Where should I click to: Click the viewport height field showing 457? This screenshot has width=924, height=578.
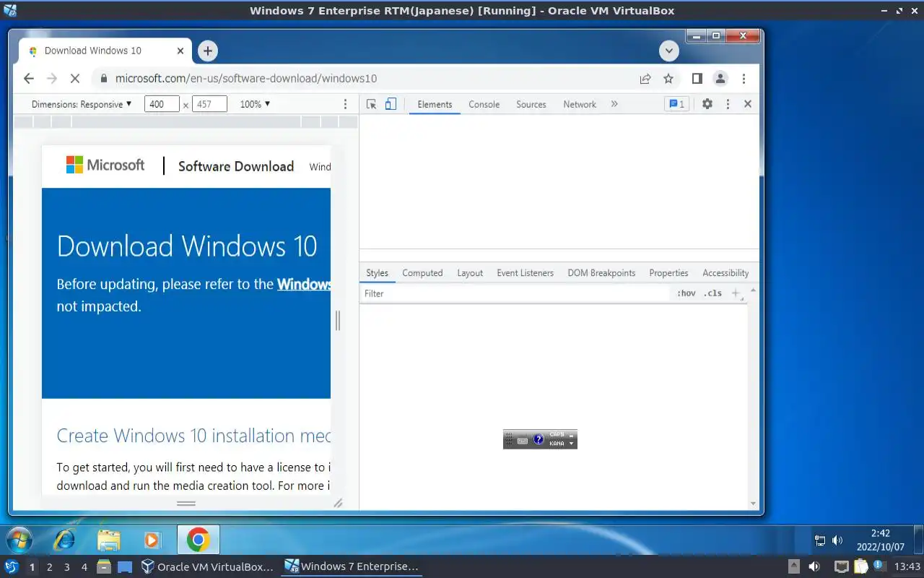tap(209, 104)
